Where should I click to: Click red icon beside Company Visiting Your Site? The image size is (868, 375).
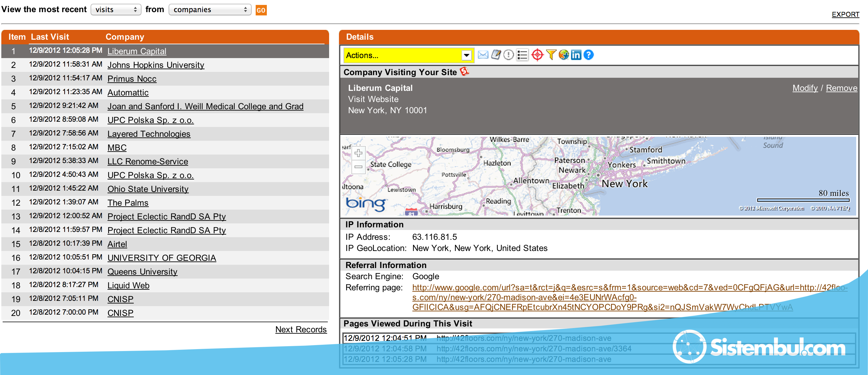point(464,72)
